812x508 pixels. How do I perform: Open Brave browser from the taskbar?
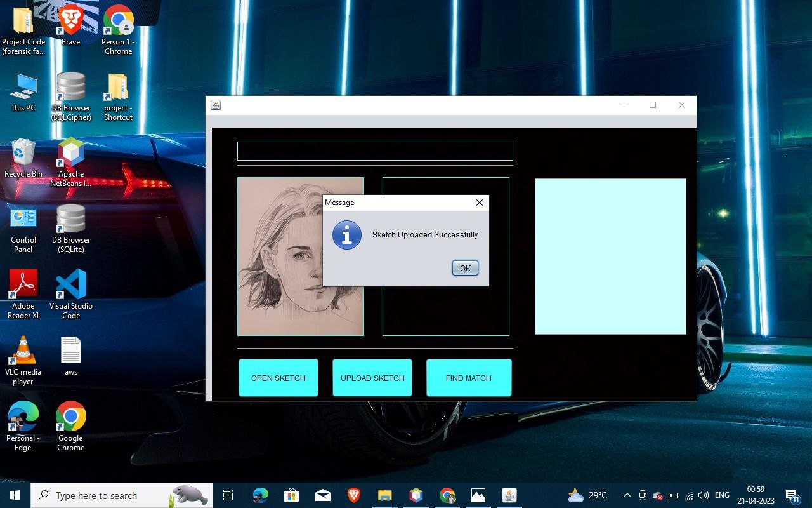(354, 495)
